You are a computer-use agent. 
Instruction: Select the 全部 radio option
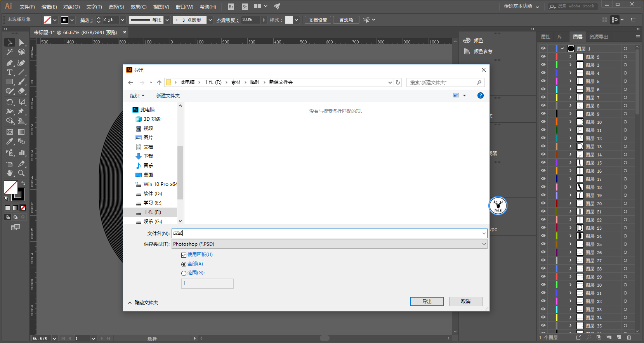coord(184,264)
